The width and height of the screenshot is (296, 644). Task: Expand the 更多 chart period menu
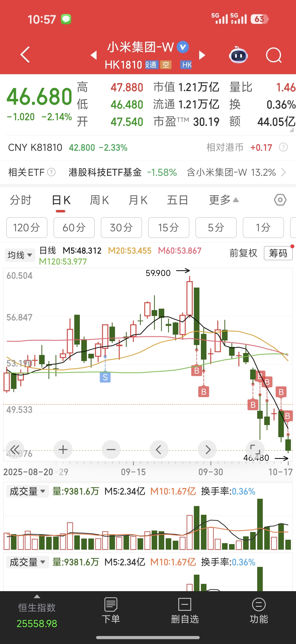coord(223,200)
